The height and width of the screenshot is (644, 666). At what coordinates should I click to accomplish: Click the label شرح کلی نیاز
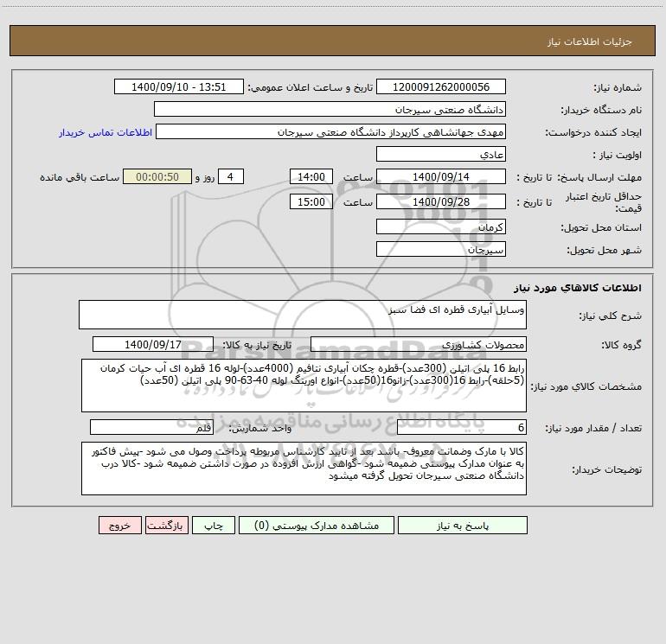[611, 316]
